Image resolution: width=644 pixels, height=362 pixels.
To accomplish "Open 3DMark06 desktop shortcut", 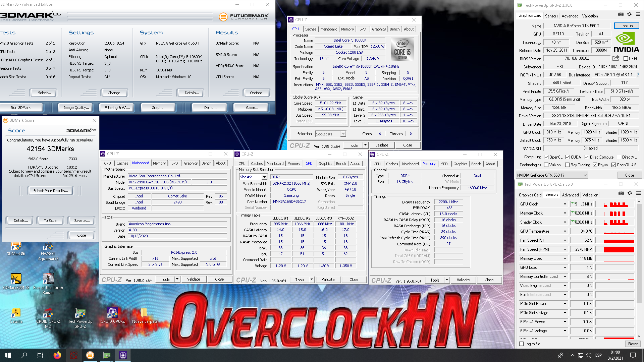I will [x=16, y=249].
